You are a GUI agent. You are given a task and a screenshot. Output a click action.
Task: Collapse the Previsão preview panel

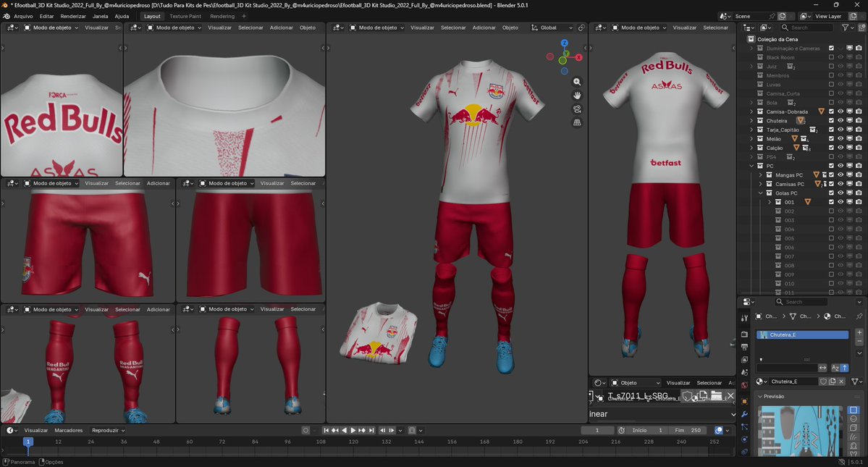coord(760,396)
